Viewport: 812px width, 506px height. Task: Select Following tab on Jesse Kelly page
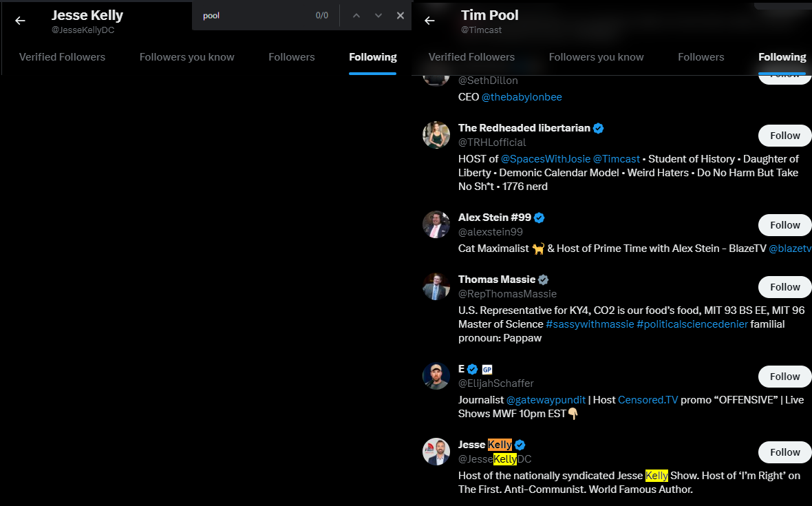[x=373, y=57]
